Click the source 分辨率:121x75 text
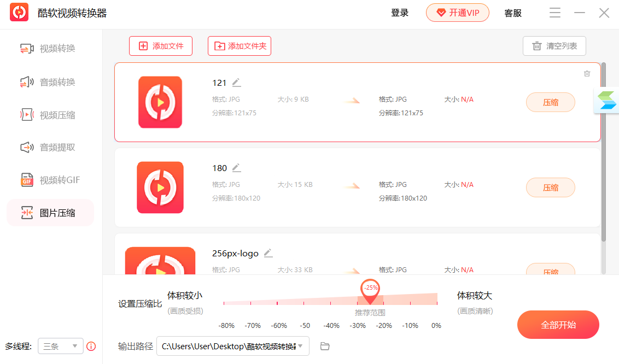Screen dimensions: 619x364 [234, 113]
